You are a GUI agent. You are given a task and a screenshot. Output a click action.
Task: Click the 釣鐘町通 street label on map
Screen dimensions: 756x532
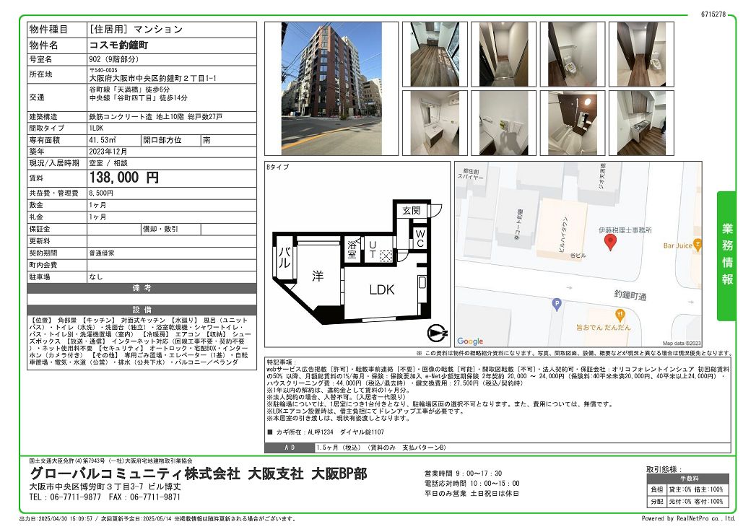pos(630,295)
